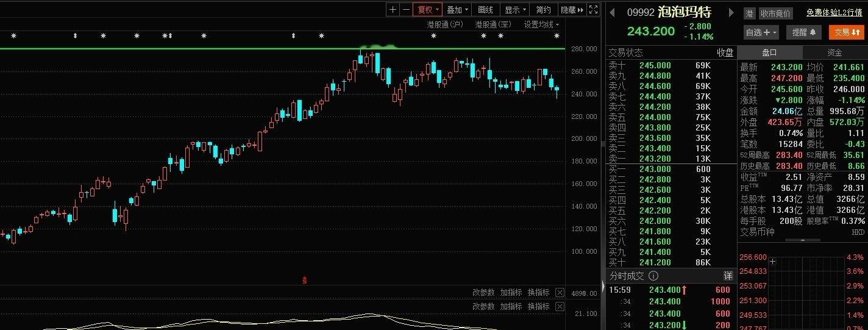868x330 pixels.
Task: Select 卖五 ask row at 244.000
Action: click(671, 117)
